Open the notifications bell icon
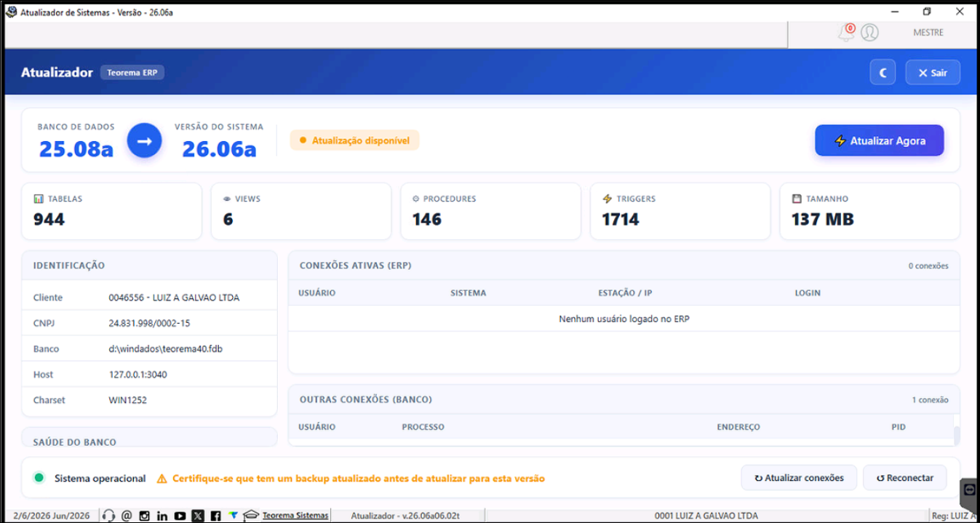This screenshot has height=523, width=980. coord(845,33)
